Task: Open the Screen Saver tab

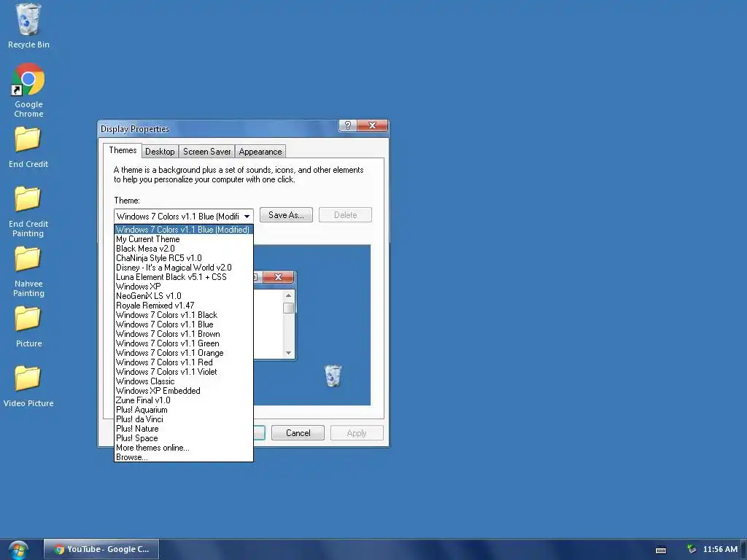Action: pyautogui.click(x=206, y=152)
